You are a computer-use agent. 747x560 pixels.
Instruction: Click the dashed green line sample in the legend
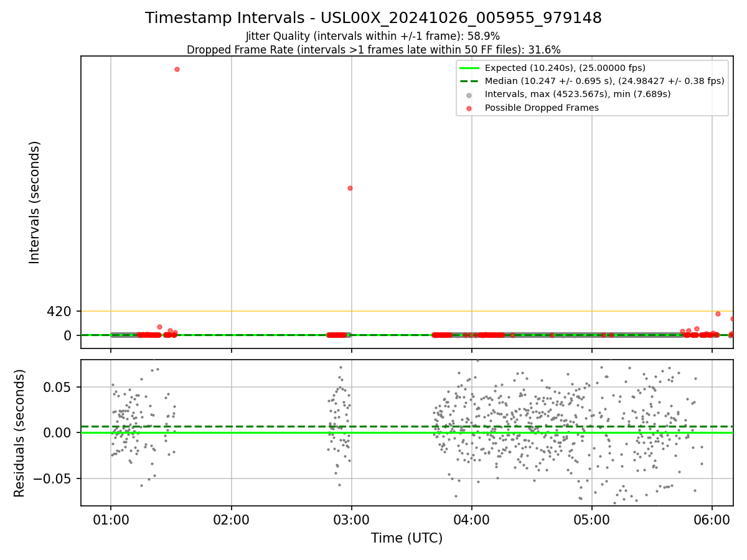[x=469, y=81]
